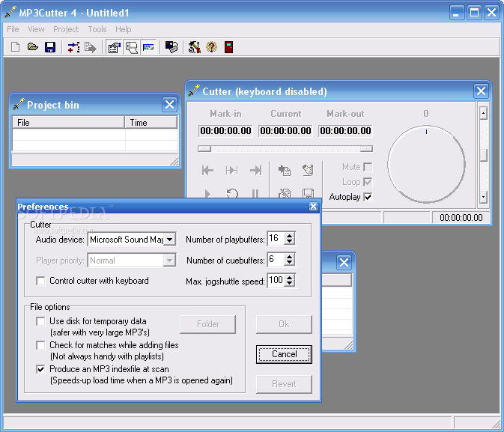Image resolution: width=504 pixels, height=432 pixels.
Task: Open the Help menu
Action: coord(124,29)
